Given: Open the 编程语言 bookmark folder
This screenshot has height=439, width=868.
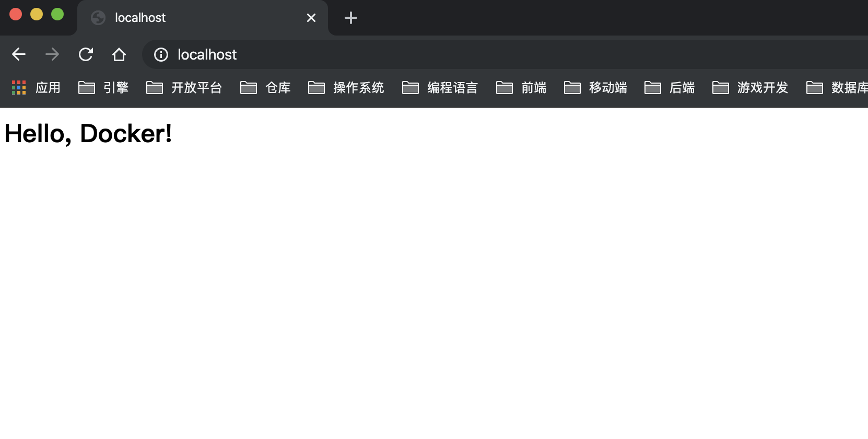Looking at the screenshot, I should pyautogui.click(x=440, y=87).
